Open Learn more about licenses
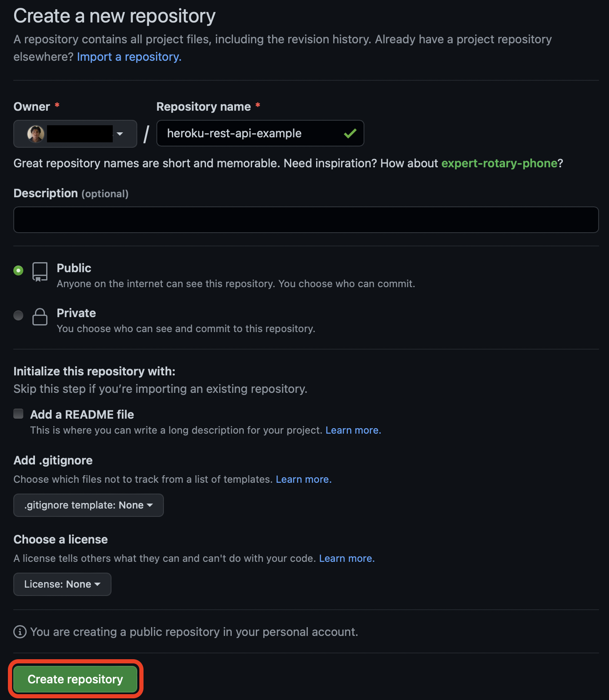Image resolution: width=609 pixels, height=700 pixels. pos(346,558)
